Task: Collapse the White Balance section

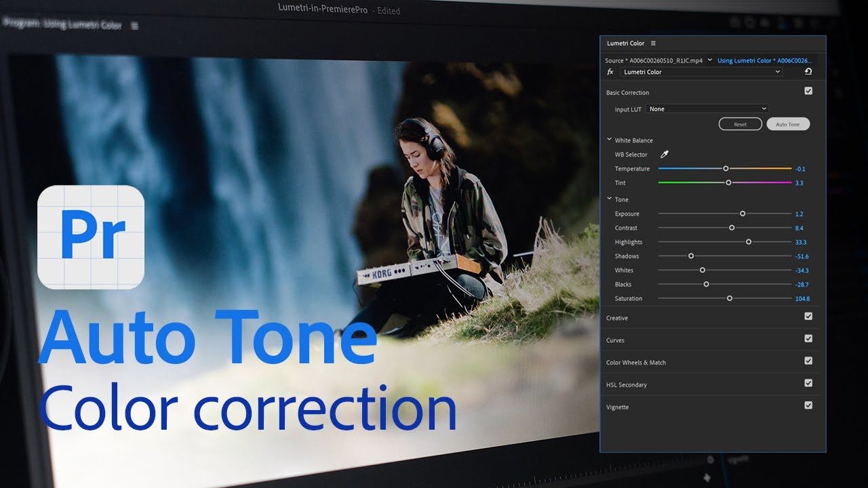Action: (609, 140)
